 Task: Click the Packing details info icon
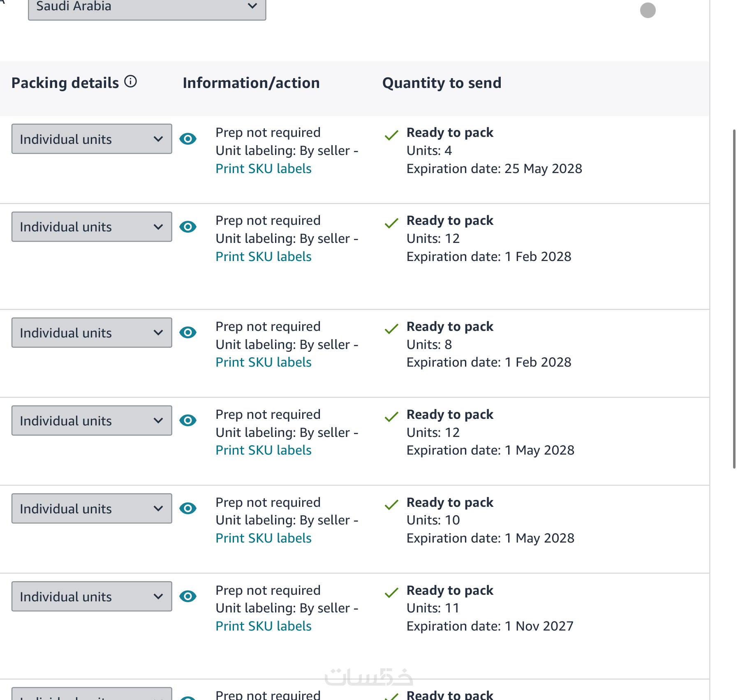click(x=130, y=82)
